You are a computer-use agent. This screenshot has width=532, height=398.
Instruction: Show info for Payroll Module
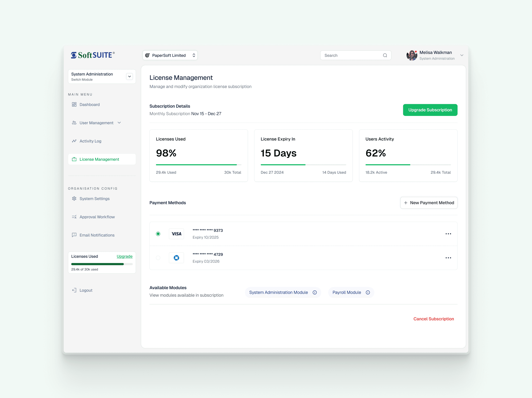pos(368,292)
